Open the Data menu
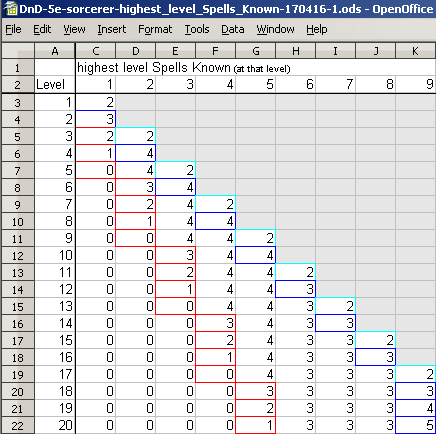This screenshot has width=436, height=434. click(233, 29)
